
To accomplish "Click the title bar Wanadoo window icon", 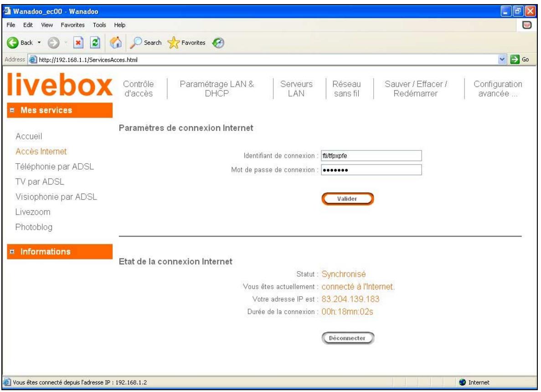I will pos(7,11).
